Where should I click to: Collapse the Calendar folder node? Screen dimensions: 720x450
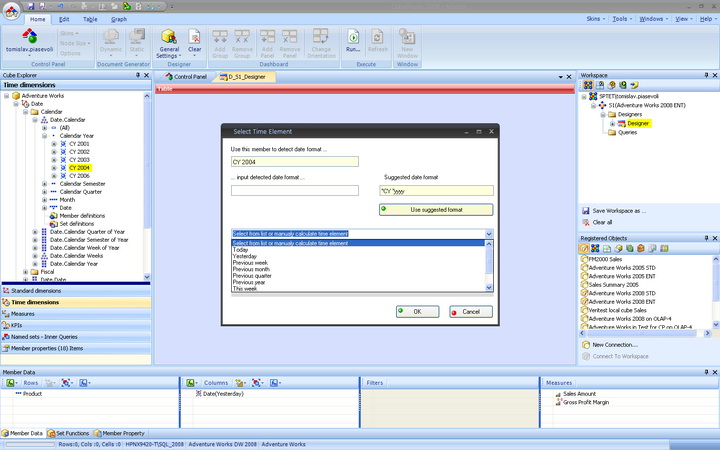tap(26, 112)
